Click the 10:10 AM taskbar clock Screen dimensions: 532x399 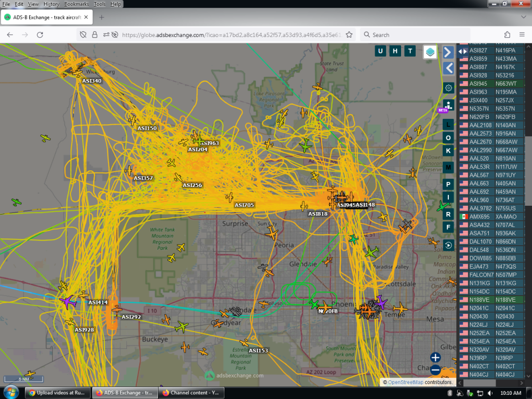point(511,393)
